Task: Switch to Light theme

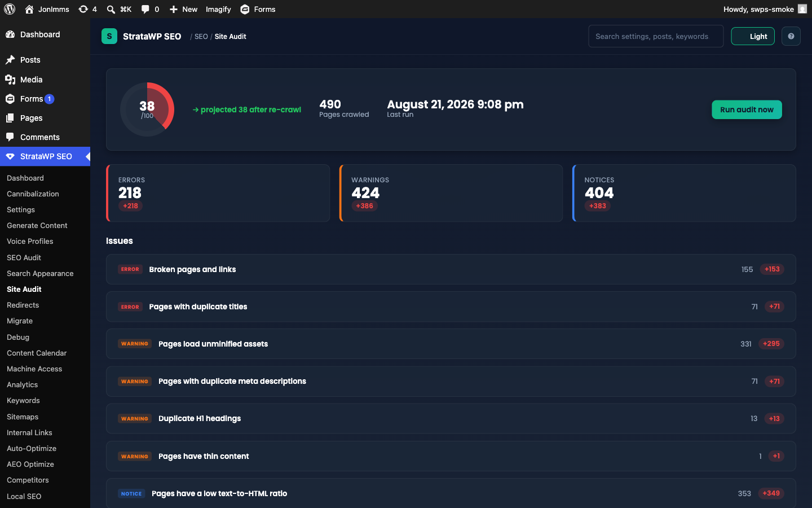Action: pyautogui.click(x=753, y=36)
